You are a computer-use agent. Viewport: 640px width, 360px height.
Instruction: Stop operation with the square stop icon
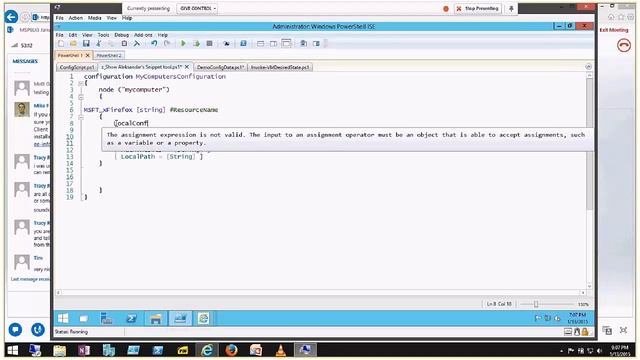pos(209,44)
